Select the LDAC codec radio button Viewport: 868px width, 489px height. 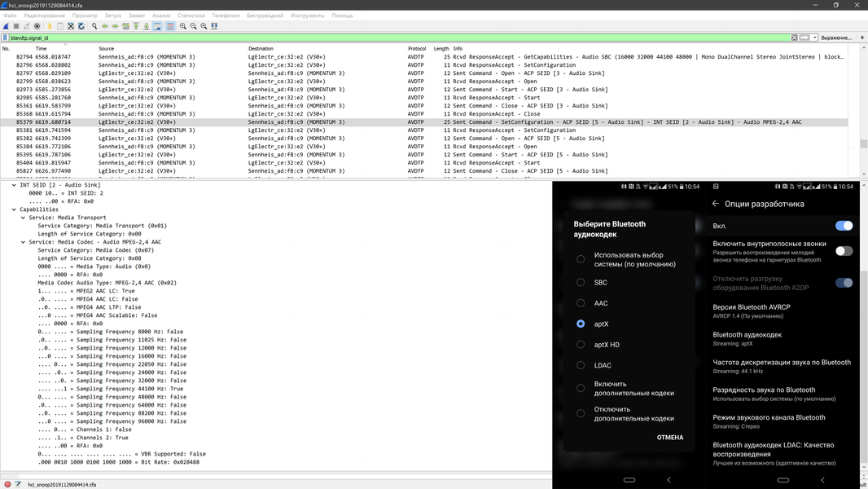pyautogui.click(x=580, y=365)
